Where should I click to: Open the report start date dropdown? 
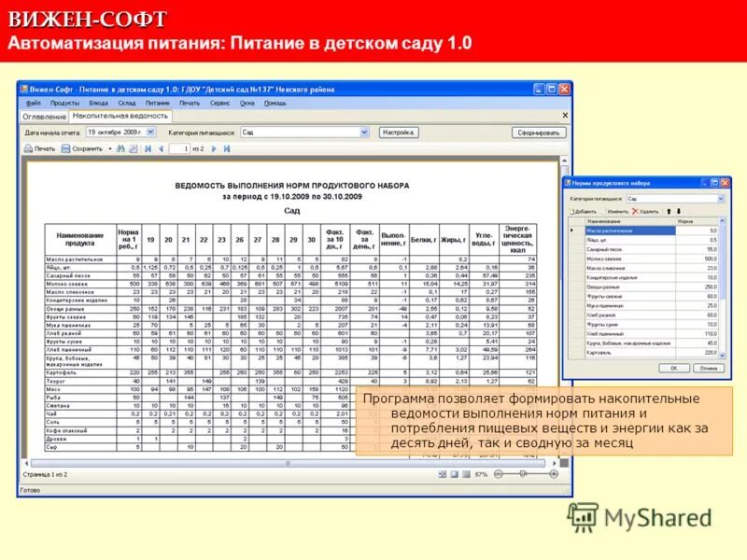150,132
